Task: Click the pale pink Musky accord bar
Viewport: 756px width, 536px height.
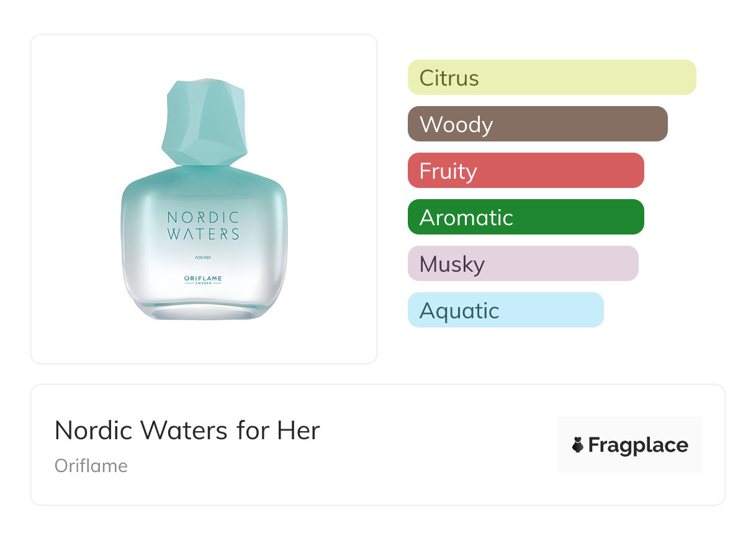Action: pos(523,264)
